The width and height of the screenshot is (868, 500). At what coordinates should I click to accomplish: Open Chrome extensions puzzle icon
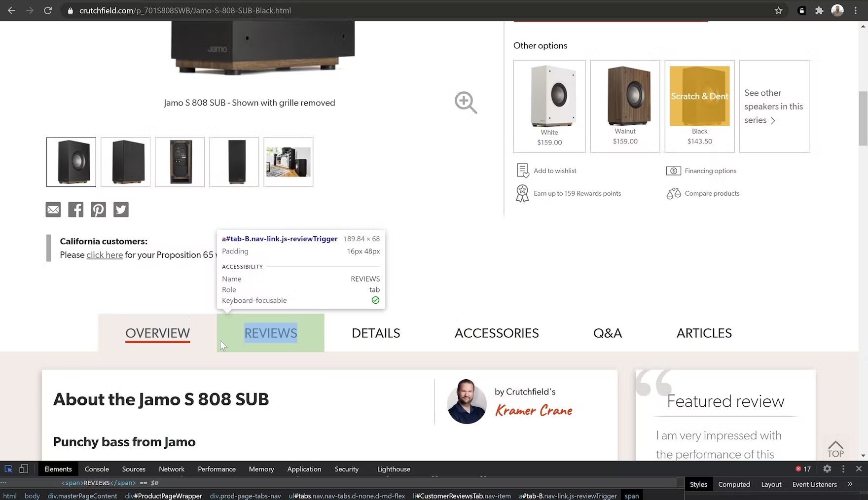coord(819,10)
